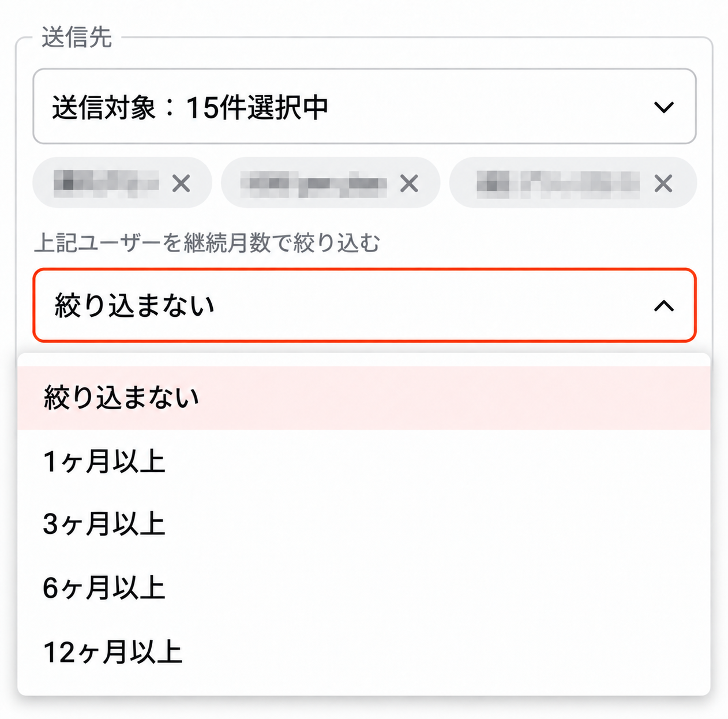728x719 pixels.
Task: Click the 上記ユーザーを継続月数で絞り込む caption
Action: pyautogui.click(x=207, y=243)
